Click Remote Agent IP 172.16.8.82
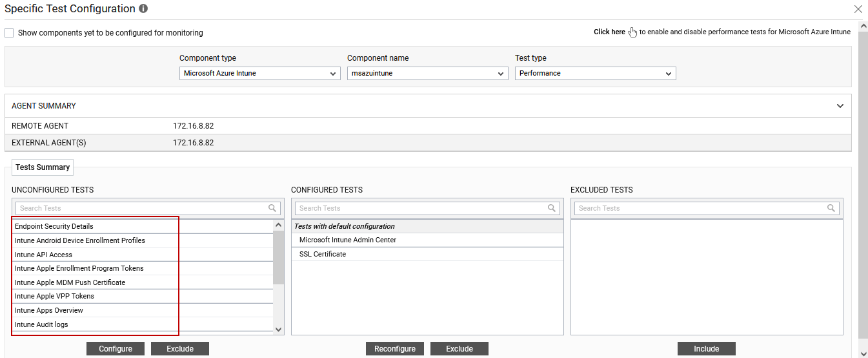The image size is (868, 358). pyautogui.click(x=193, y=126)
